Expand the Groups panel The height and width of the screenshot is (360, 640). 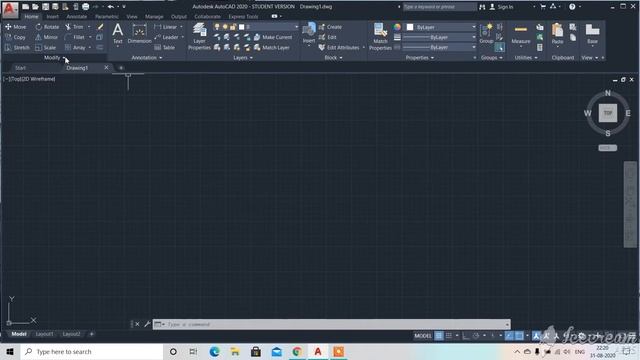click(491, 58)
